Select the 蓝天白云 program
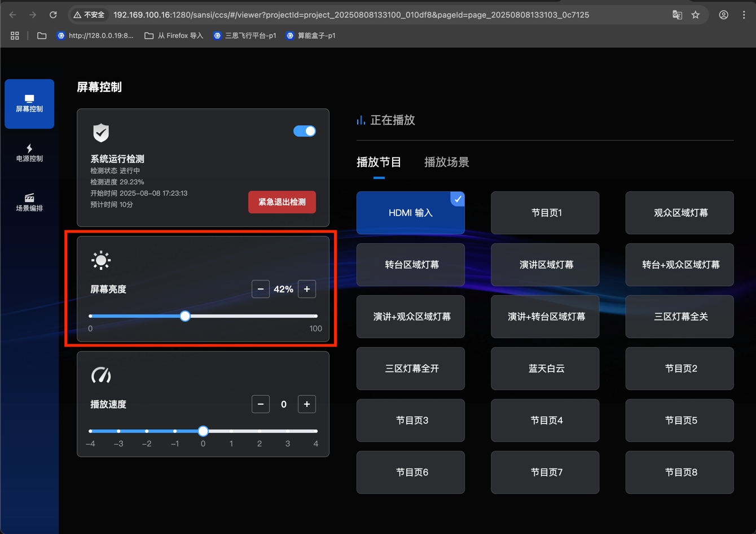 pos(545,369)
